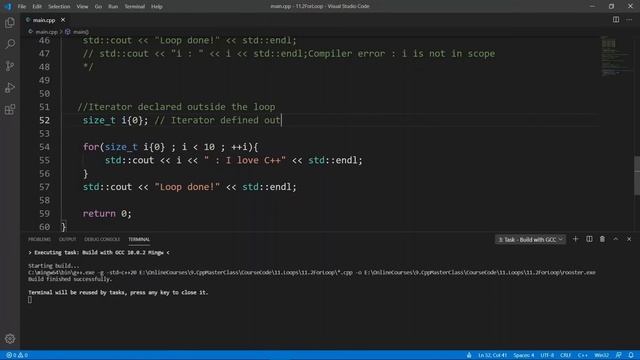The image size is (640, 360).
Task: Open the Manage gear settings icon
Action: tap(10, 339)
